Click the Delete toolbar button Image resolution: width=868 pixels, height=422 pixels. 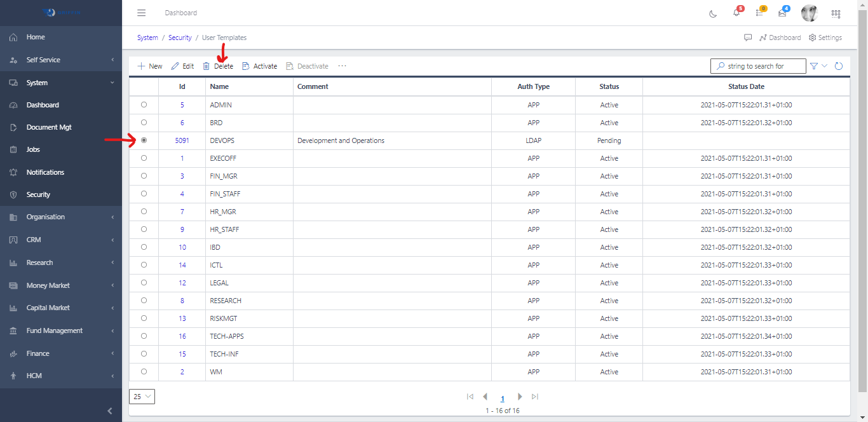tap(218, 66)
